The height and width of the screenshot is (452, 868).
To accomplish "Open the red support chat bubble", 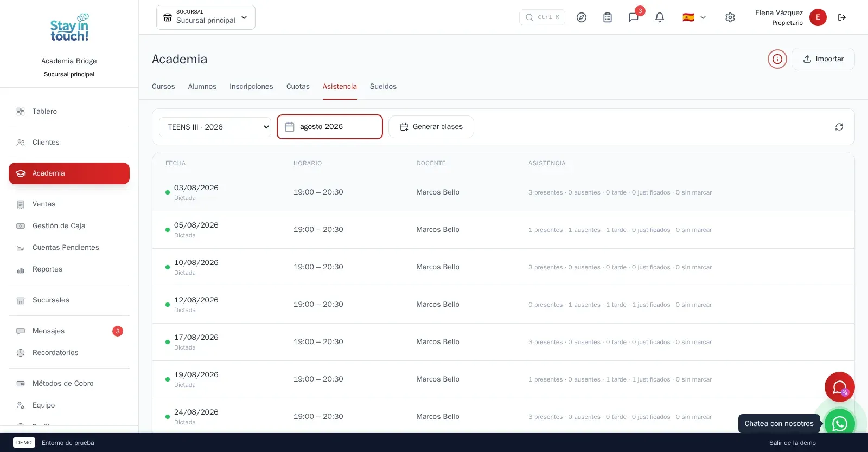I will click(x=840, y=387).
